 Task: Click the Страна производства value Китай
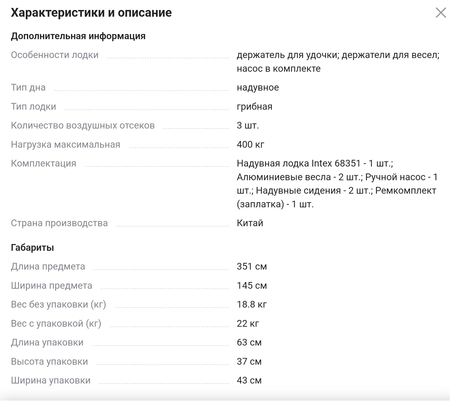pos(250,223)
